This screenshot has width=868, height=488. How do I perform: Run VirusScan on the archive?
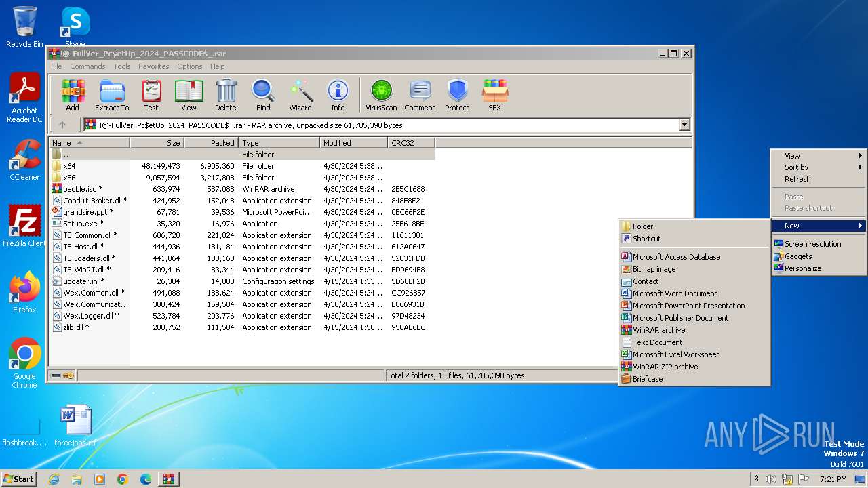(381, 96)
